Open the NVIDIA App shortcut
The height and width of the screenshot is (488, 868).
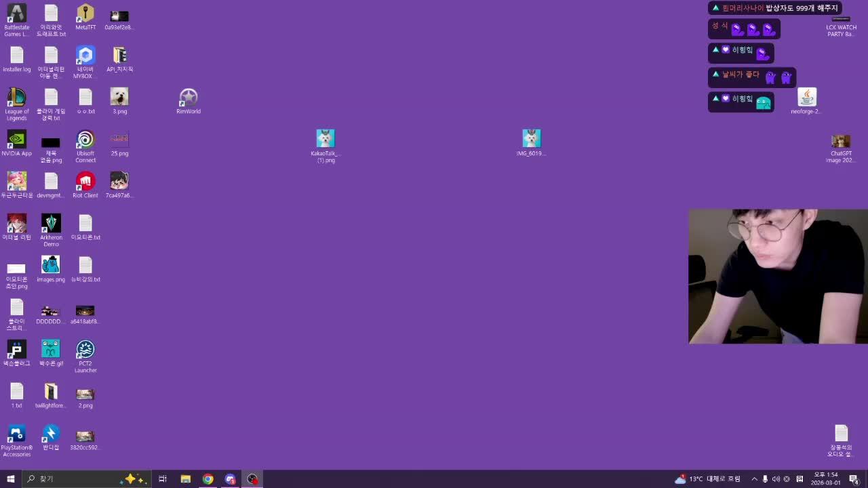(16, 143)
